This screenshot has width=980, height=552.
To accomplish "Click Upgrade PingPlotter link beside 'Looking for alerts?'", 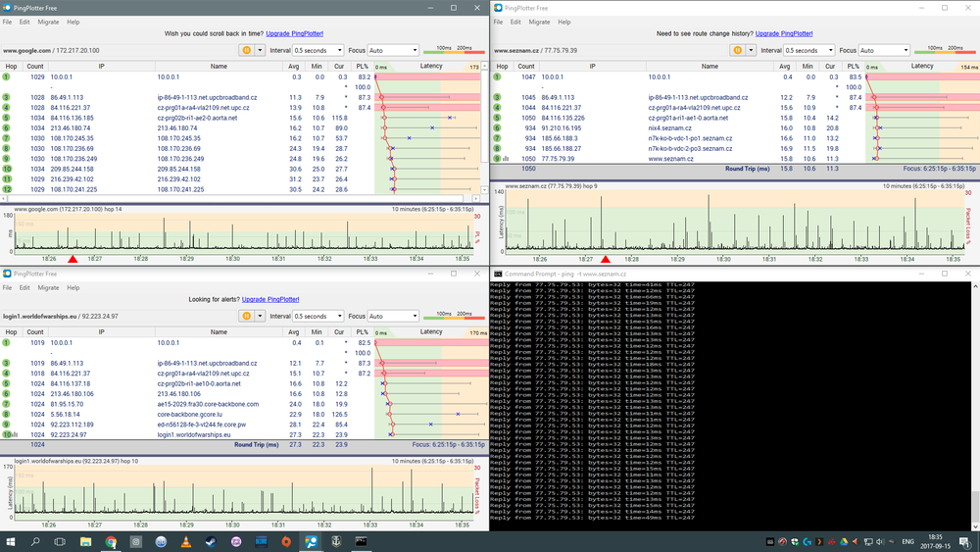I will pyautogui.click(x=271, y=299).
